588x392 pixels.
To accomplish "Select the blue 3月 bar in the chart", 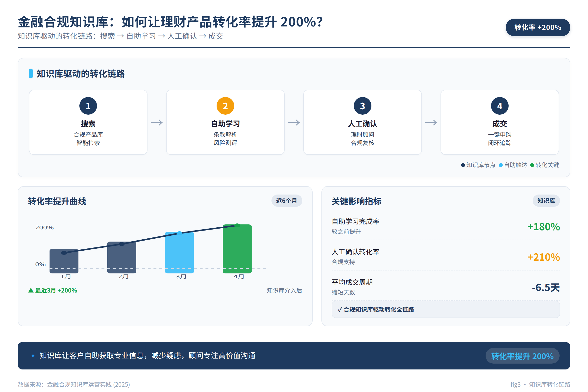I will tap(180, 253).
